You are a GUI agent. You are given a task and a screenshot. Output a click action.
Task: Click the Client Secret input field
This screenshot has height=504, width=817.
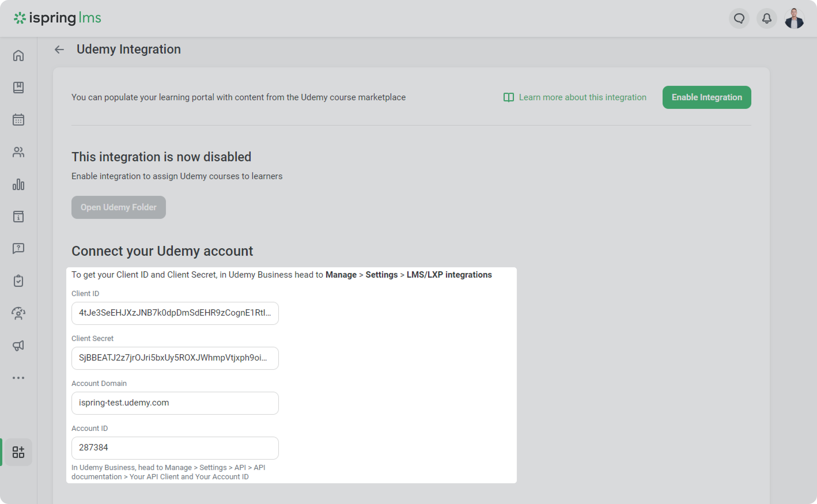tap(175, 358)
